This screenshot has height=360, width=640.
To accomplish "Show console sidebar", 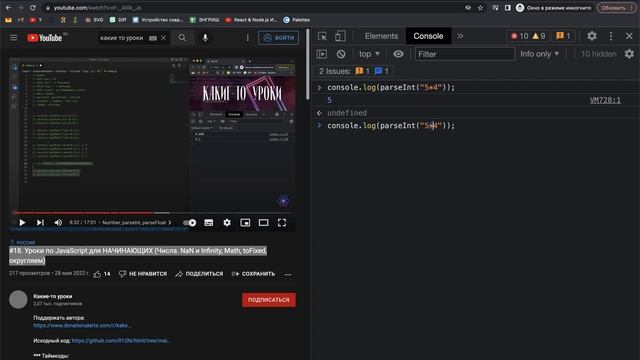I will pyautogui.click(x=322, y=54).
